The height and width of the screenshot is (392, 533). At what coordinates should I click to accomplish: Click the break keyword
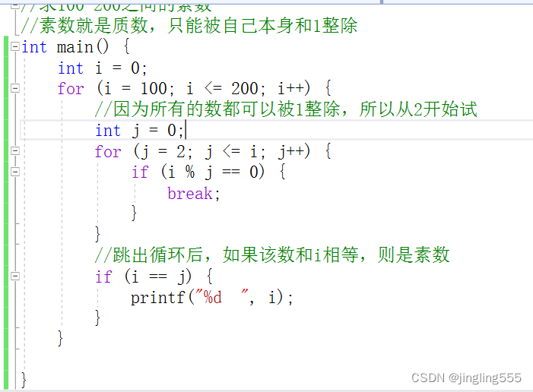pyautogui.click(x=191, y=193)
